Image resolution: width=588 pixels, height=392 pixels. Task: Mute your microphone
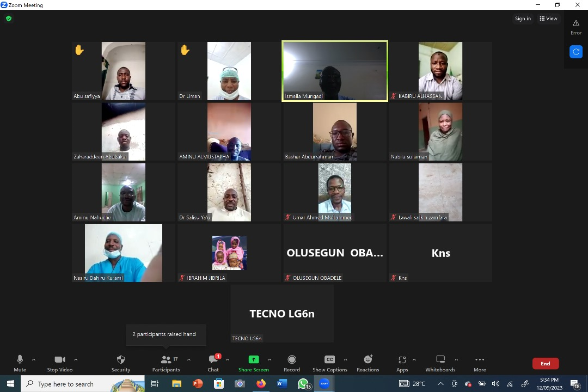click(20, 359)
